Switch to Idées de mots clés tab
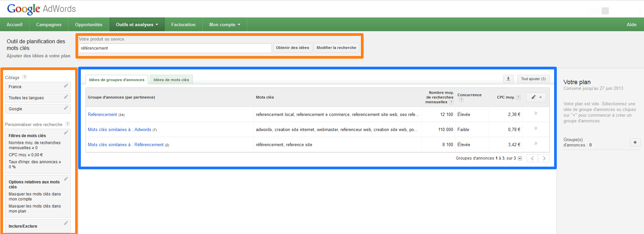The image size is (644, 234). [171, 80]
